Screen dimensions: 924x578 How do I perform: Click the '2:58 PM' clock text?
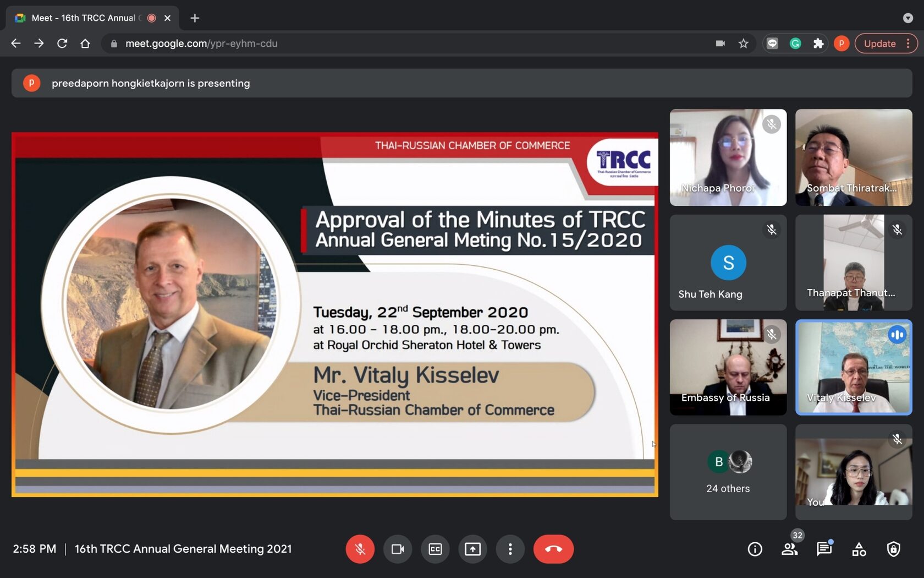(x=35, y=549)
